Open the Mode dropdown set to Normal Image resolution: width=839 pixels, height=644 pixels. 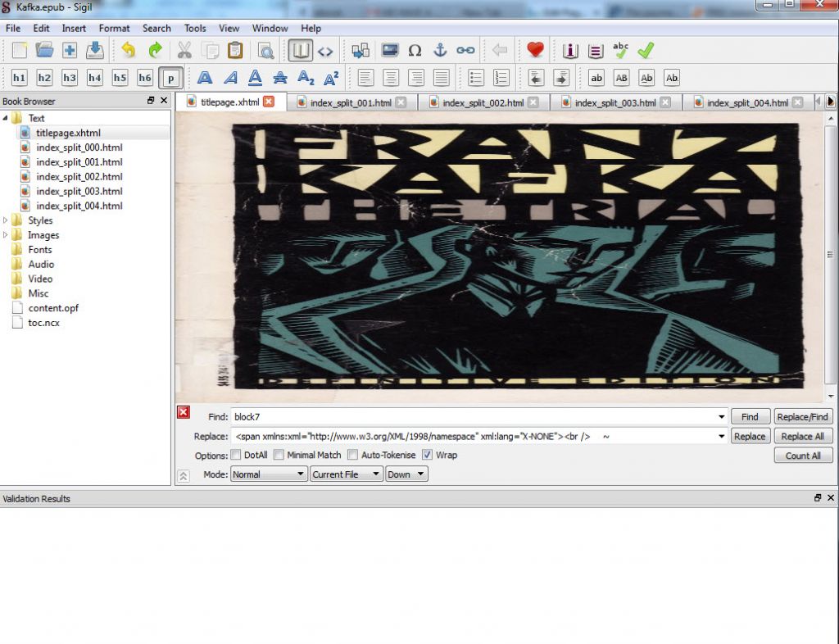tap(268, 474)
